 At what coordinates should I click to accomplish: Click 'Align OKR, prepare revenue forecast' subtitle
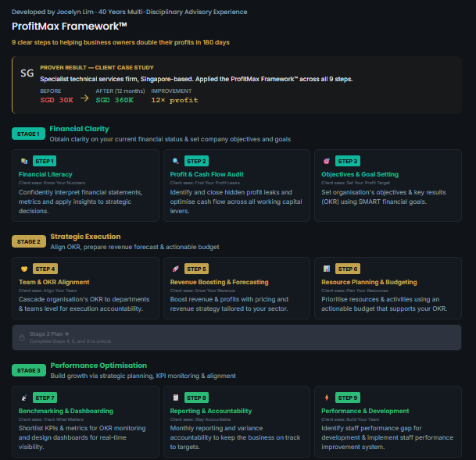click(x=134, y=247)
